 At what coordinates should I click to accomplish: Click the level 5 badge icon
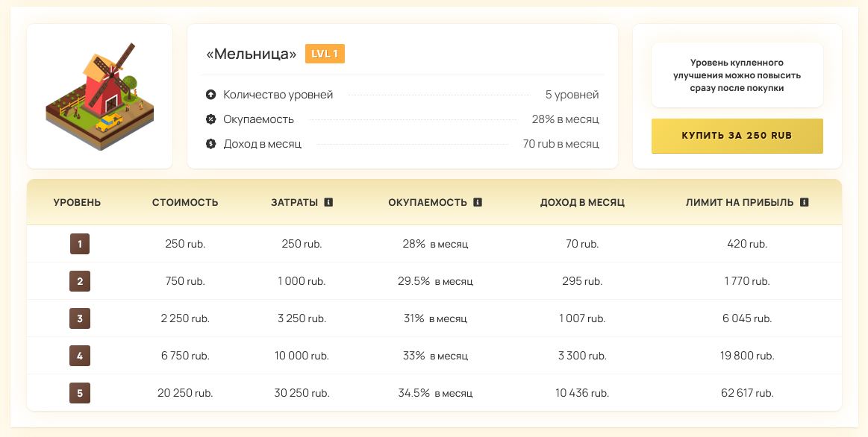(x=80, y=393)
